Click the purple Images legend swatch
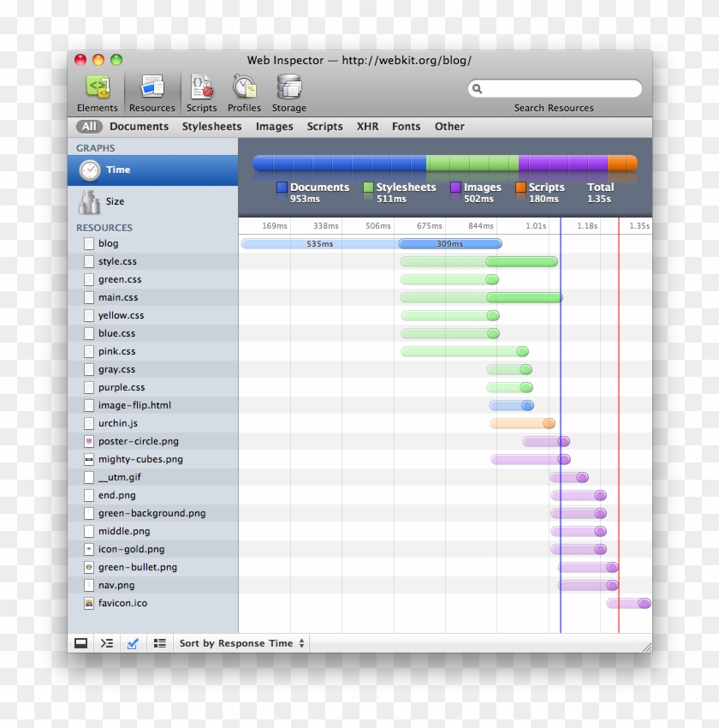The width and height of the screenshot is (719, 728). (455, 188)
